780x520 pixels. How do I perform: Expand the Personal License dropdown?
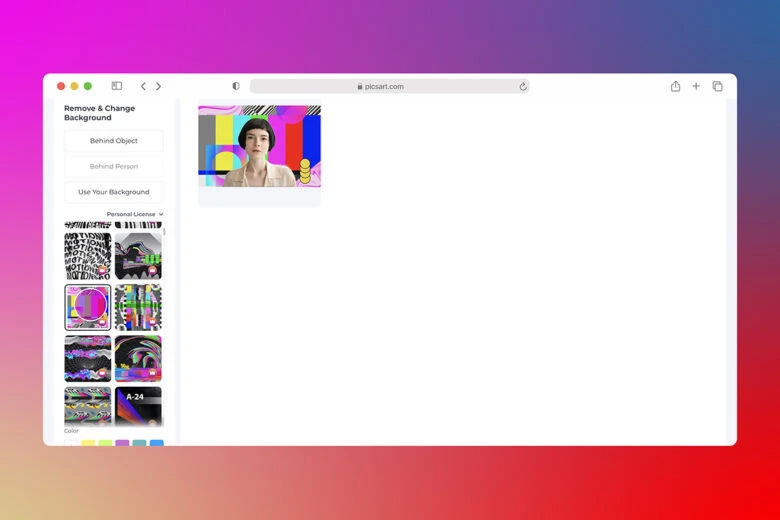(135, 214)
